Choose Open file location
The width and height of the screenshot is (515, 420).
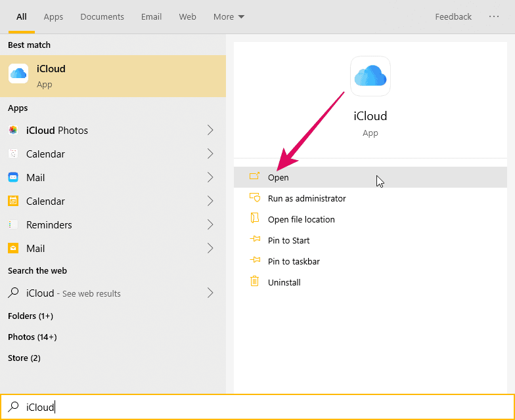370,219
